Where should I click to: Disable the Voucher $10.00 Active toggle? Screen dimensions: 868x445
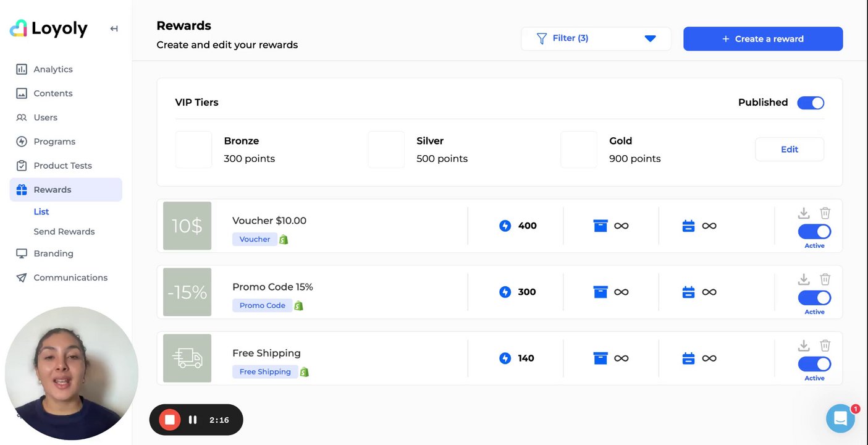814,232
